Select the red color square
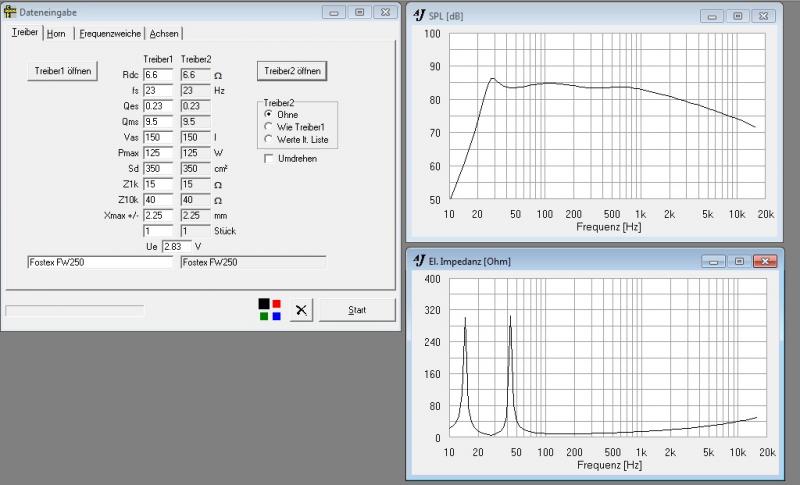 click(x=276, y=304)
